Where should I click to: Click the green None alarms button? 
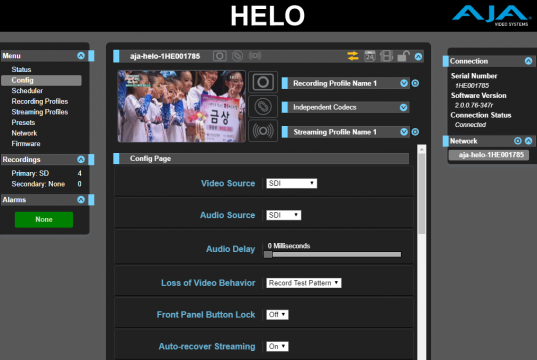[x=44, y=220]
